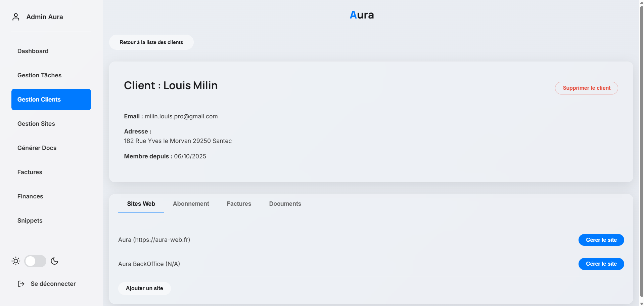The width and height of the screenshot is (644, 306).
Task: Click Ajouter un site
Action: (x=144, y=288)
